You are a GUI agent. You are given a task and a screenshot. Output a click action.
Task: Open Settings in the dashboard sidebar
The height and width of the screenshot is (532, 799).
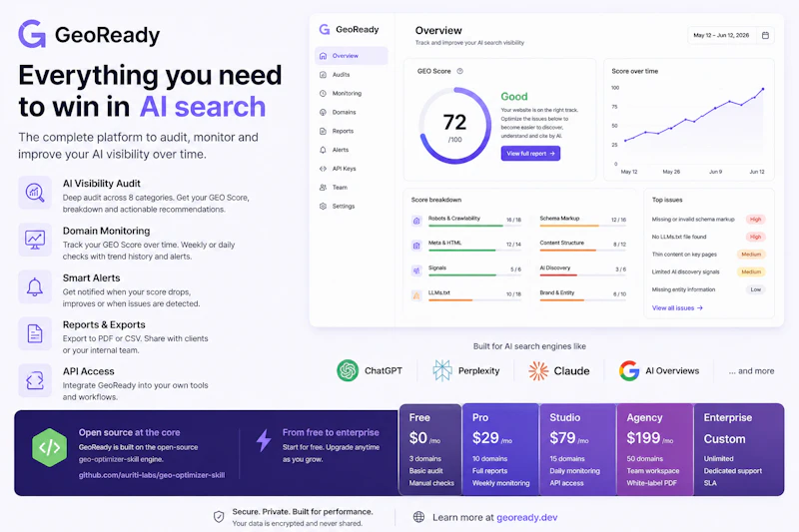pyautogui.click(x=352, y=207)
